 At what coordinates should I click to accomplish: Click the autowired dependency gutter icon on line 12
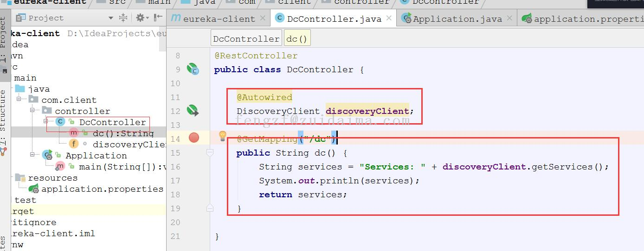click(x=193, y=111)
